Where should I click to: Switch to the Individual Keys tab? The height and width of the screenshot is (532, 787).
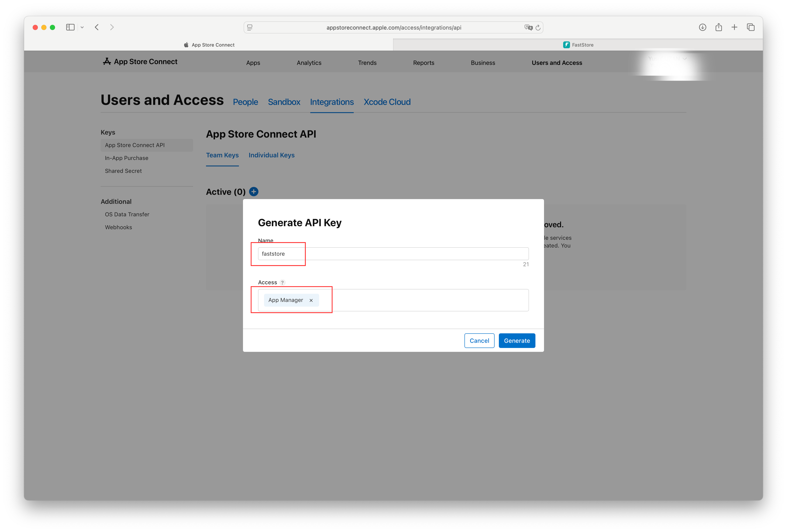pos(272,155)
